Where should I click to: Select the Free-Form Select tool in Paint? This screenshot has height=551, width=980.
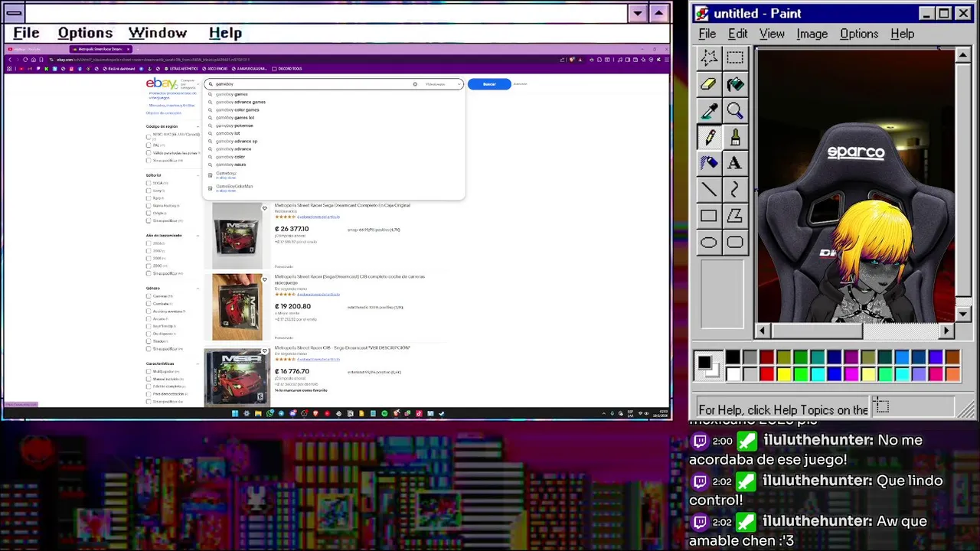tap(709, 57)
